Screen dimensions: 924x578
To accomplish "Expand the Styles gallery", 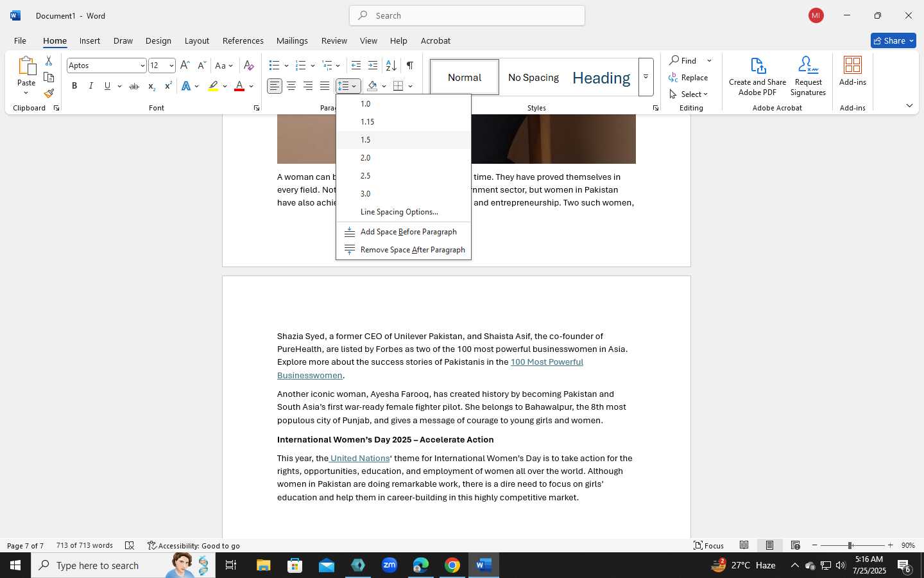I will click(x=646, y=77).
